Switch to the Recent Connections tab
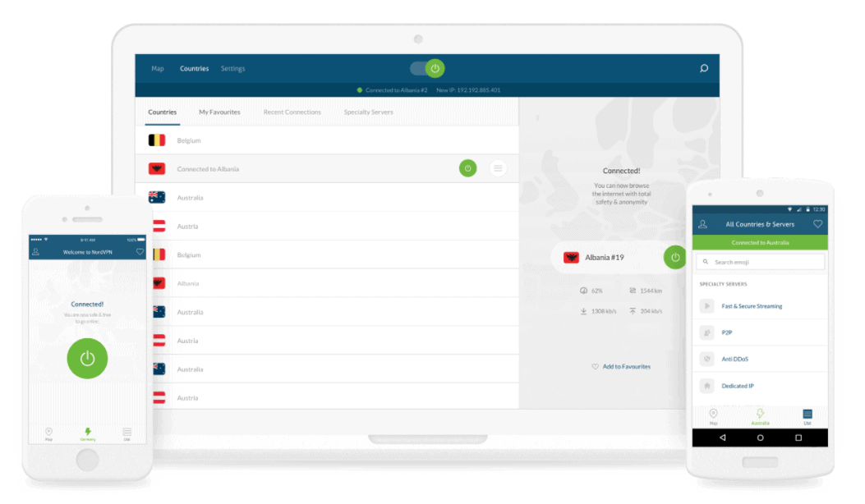Screen dimensions: 865x504 (292, 112)
